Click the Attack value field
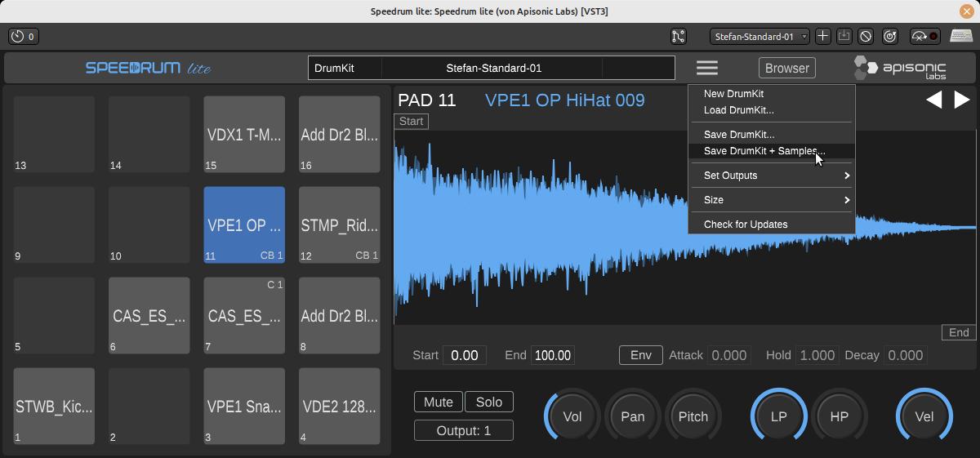 point(729,355)
